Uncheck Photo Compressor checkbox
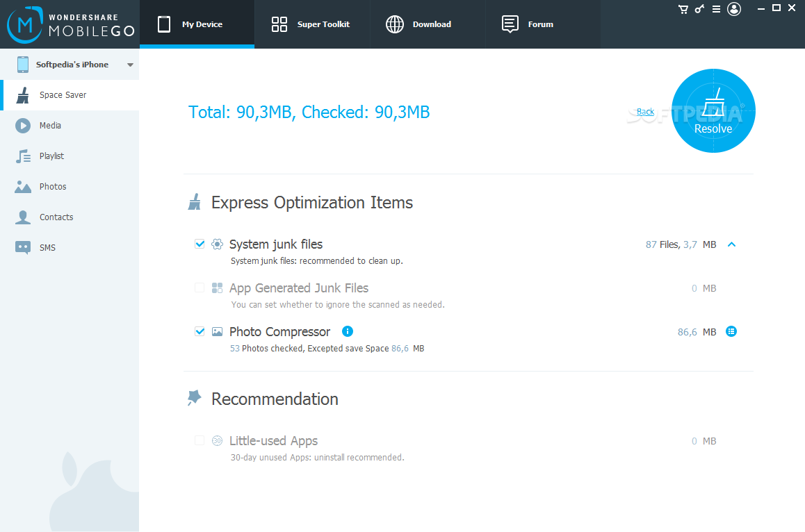Screen dimensions: 805x532 (200, 331)
